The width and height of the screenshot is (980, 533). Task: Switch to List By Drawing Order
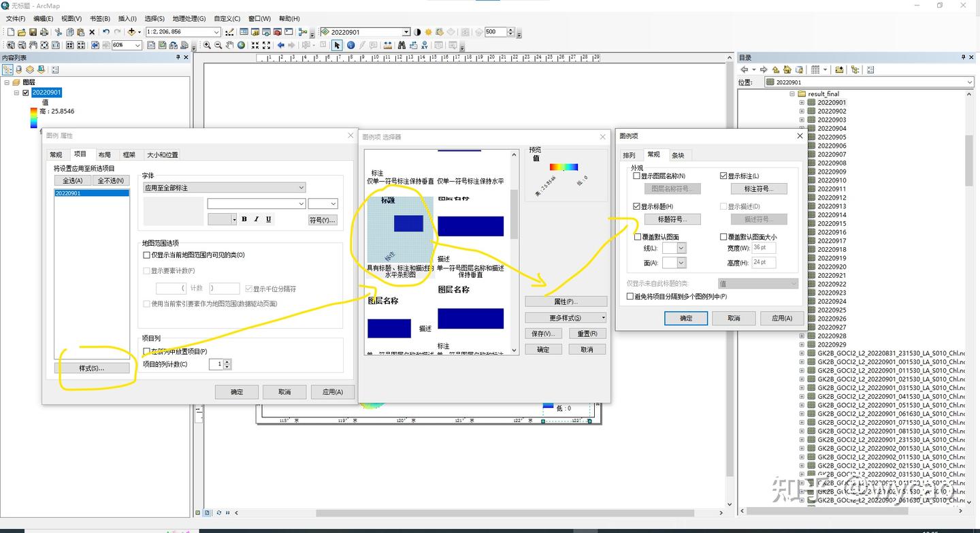point(7,69)
